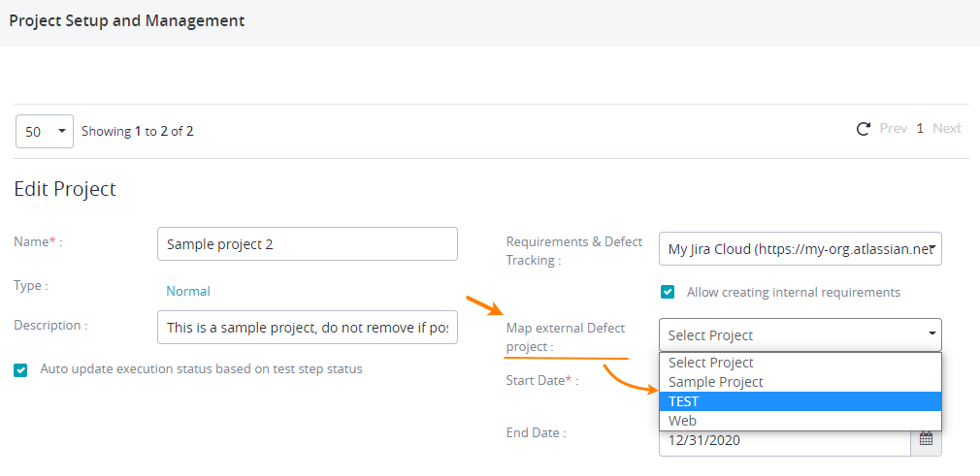Open the End Date calendar picker icon
Viewport: 980px width, 476px height.
coord(926,440)
